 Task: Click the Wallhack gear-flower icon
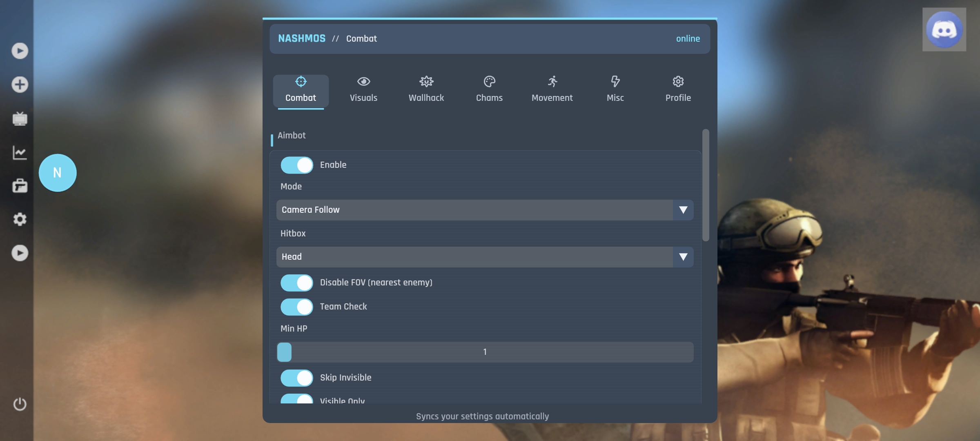coord(426,81)
